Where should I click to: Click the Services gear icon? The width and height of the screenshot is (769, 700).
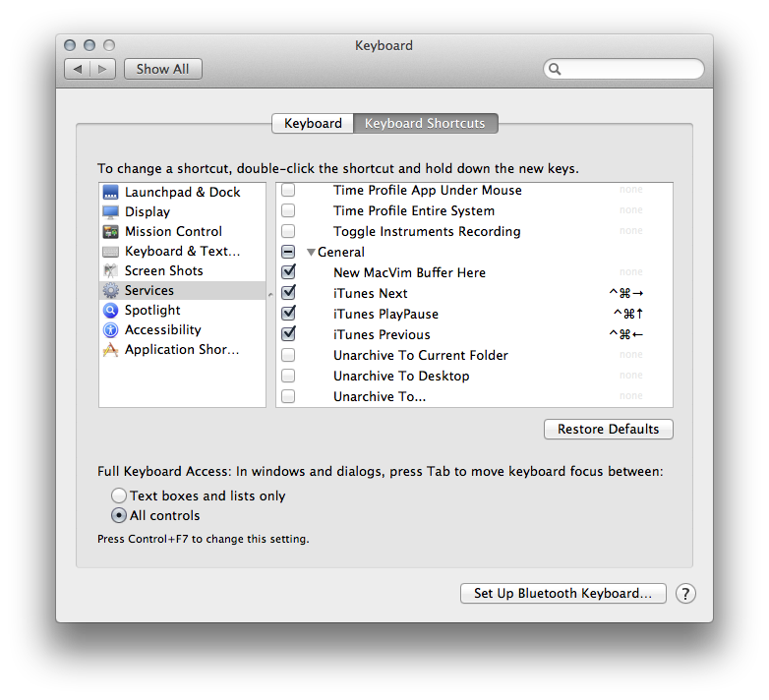110,290
